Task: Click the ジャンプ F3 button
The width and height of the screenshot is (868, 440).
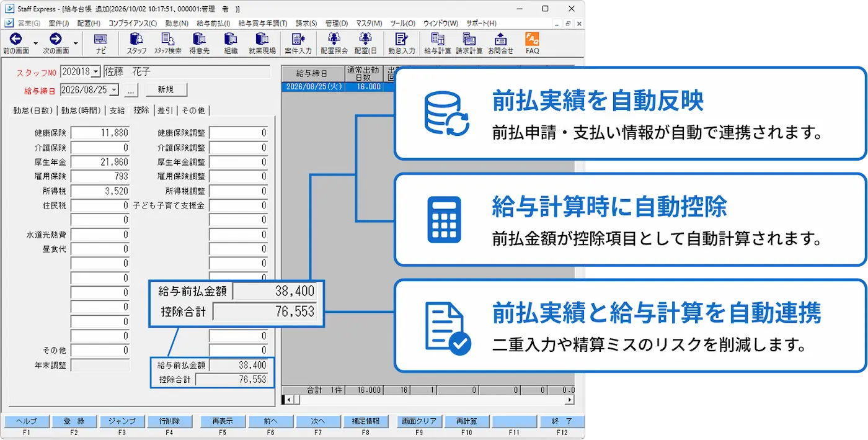Action: click(x=122, y=421)
